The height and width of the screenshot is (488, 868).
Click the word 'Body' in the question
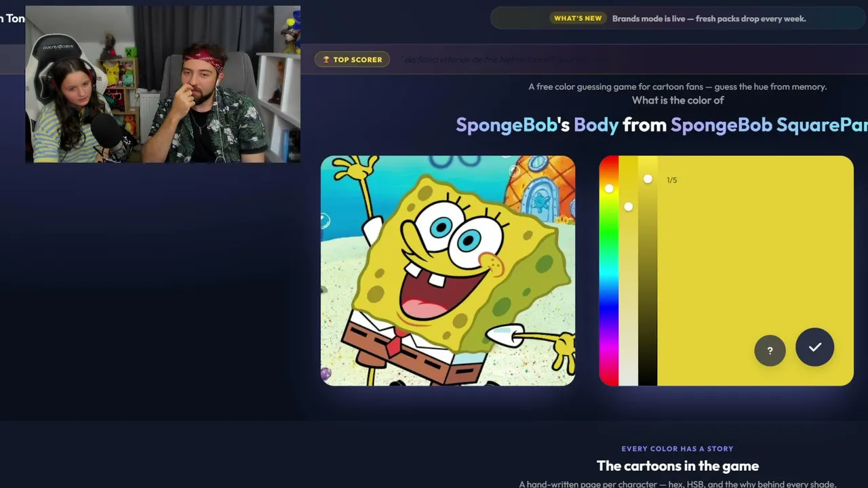(596, 125)
